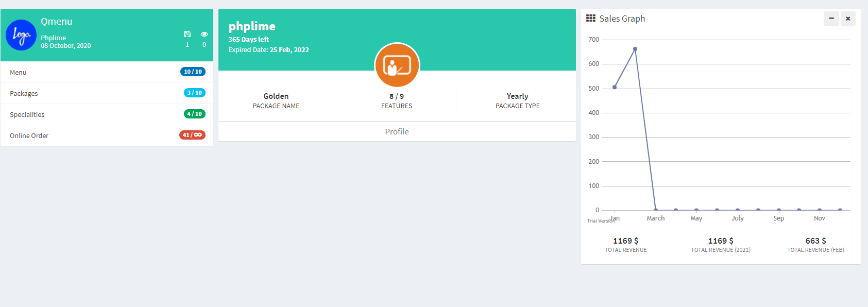Click the blue Qmenu logo avatar
The width and height of the screenshot is (868, 307).
(21, 35)
